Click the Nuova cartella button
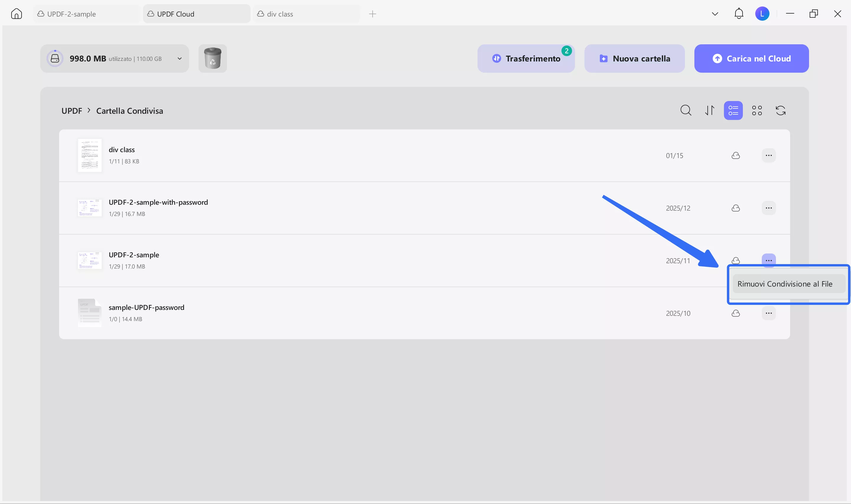Image resolution: width=851 pixels, height=504 pixels. (634, 58)
